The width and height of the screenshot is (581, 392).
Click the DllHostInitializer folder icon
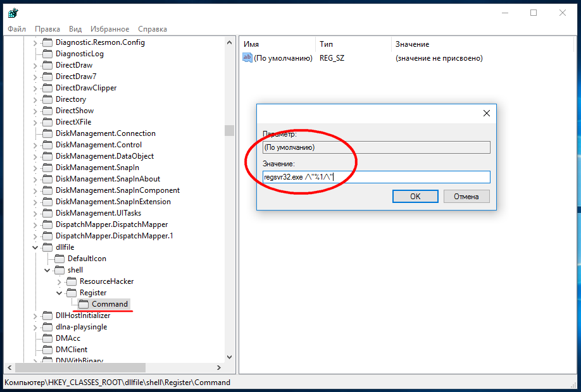[x=47, y=315]
